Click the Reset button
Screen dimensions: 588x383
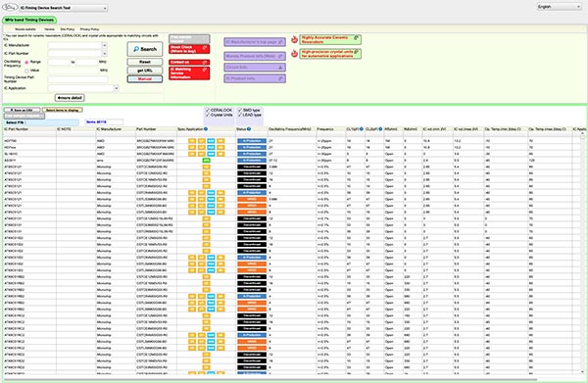(x=145, y=62)
